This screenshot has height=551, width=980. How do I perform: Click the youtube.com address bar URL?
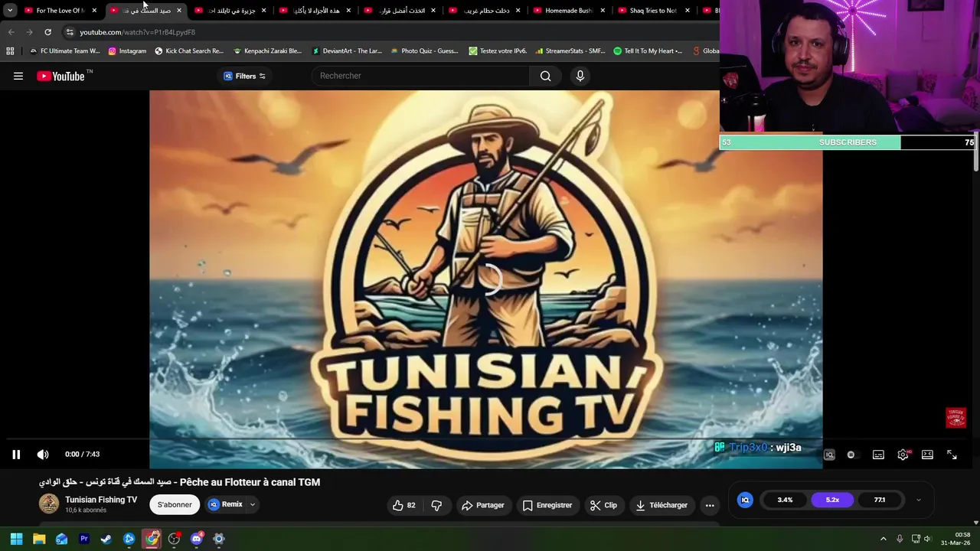point(138,32)
